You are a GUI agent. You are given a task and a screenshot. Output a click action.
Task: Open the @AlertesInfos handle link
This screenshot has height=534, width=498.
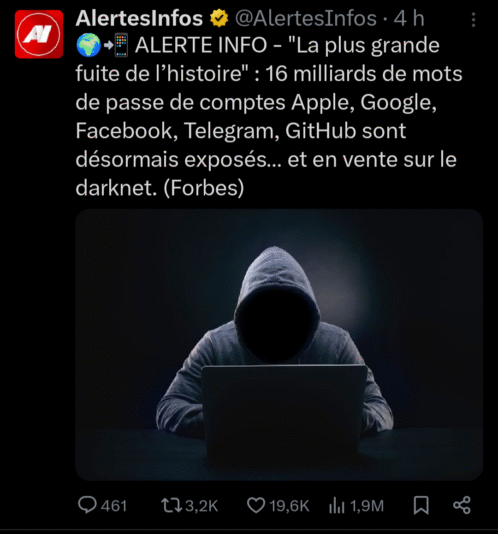(306, 18)
